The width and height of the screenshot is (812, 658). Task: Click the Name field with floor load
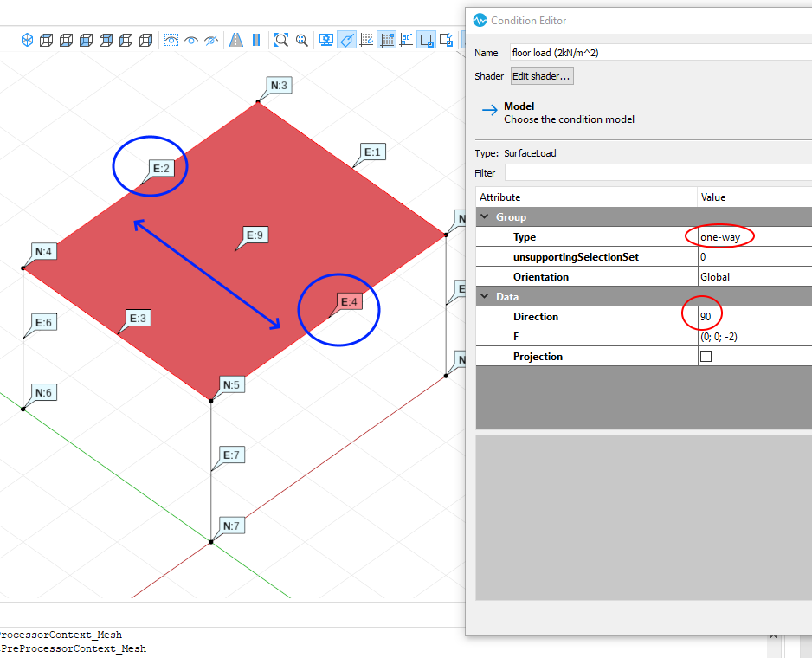click(x=661, y=53)
